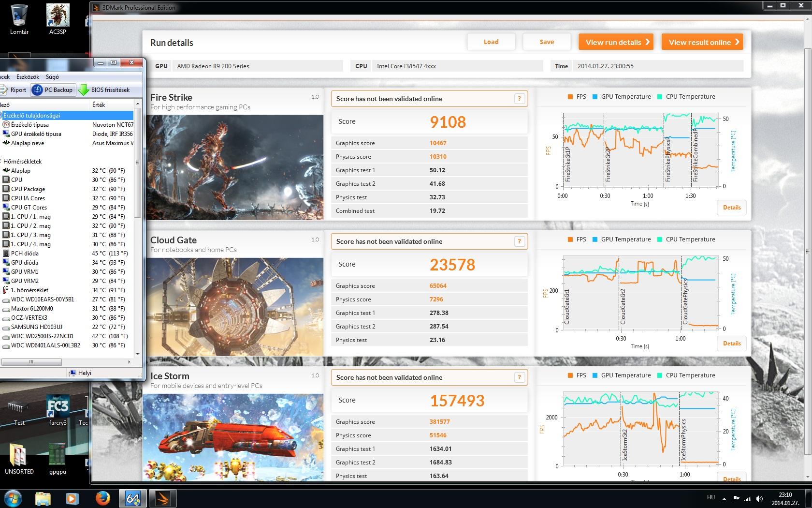Click AIDA64 vertical scrollbar down arrow

click(138, 354)
